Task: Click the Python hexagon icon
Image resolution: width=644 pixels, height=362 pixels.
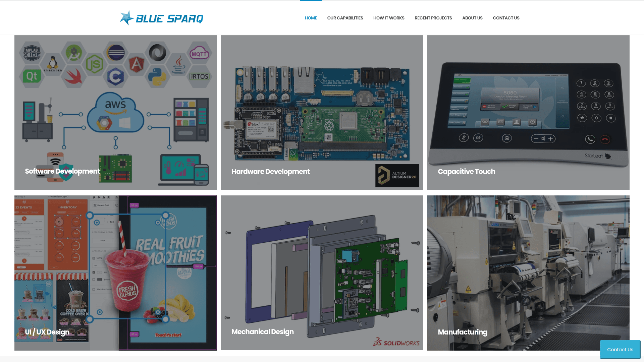Action: pyautogui.click(x=157, y=76)
